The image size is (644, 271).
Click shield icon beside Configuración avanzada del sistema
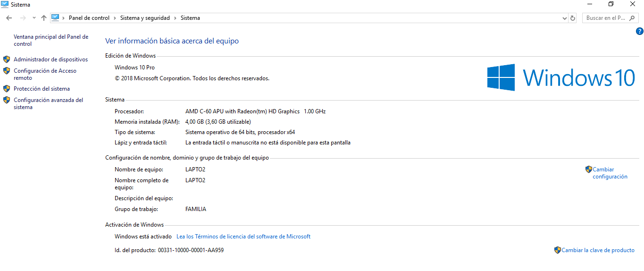click(x=7, y=100)
